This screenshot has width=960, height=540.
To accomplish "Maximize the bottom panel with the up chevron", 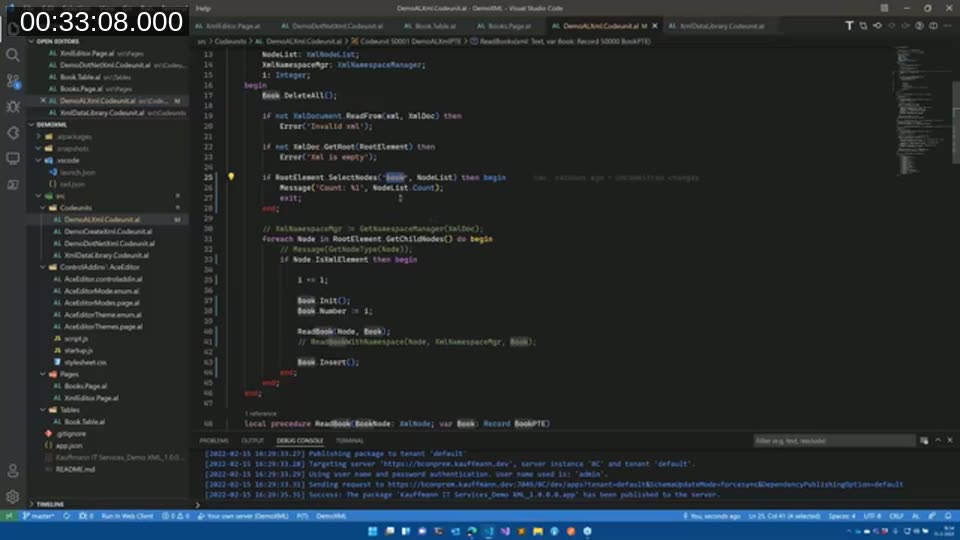I will click(938, 440).
